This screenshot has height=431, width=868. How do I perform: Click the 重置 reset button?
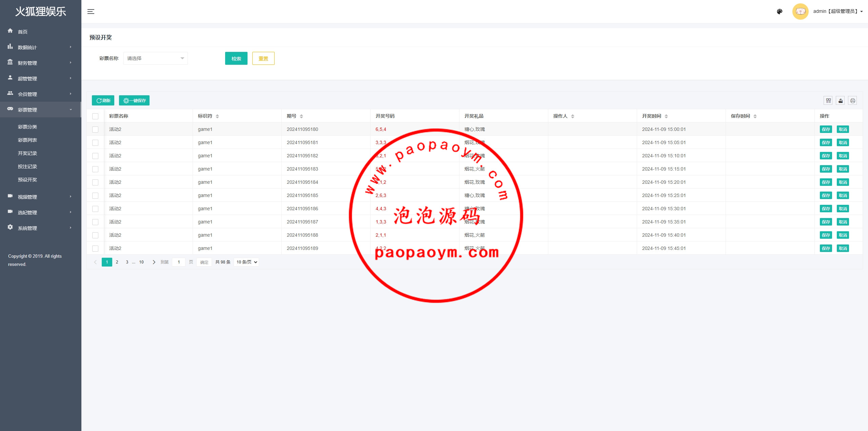click(263, 58)
